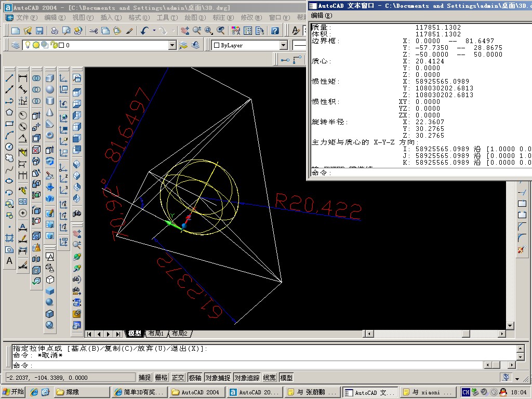Screen dimensions: 532x399
Task: Open the 嫦娥 folder taskbar button
Action: click(82, 392)
